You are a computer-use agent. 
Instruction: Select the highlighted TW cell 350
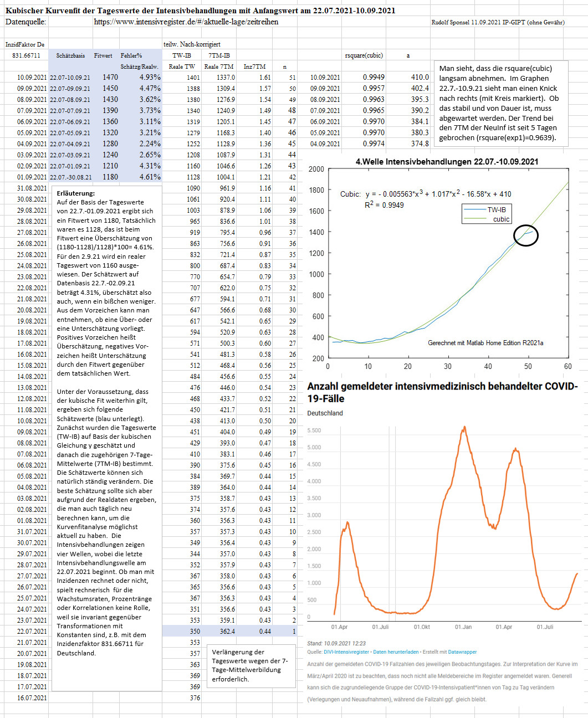pyautogui.click(x=195, y=632)
